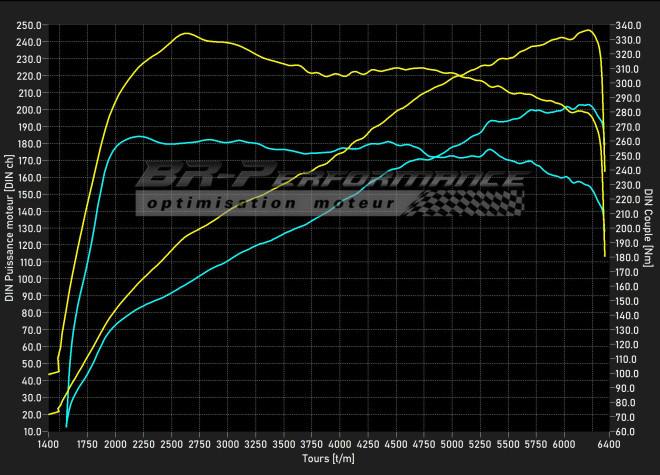The width and height of the screenshot is (660, 475).
Task: Click 10.0 at bottom of left power axis
Action: [x=32, y=431]
